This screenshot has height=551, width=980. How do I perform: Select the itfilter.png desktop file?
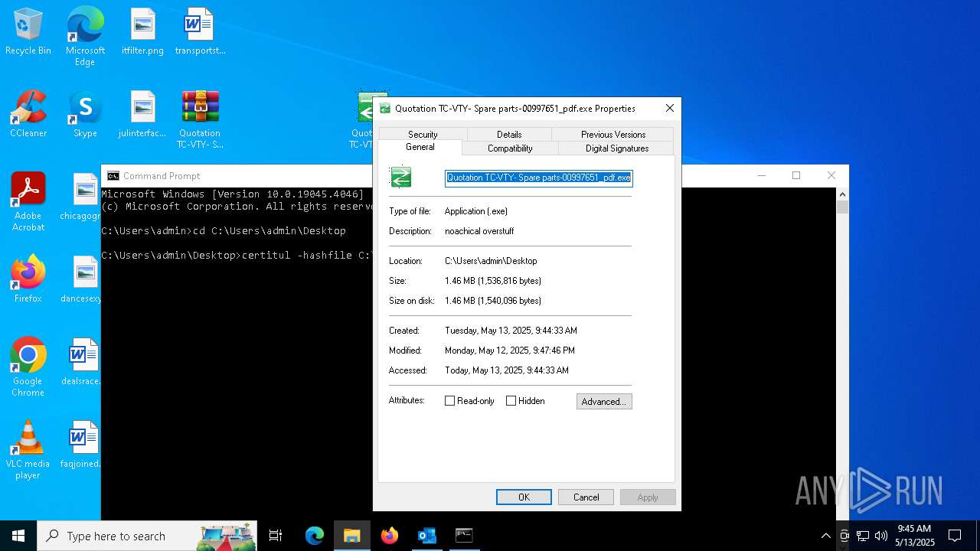[142, 32]
